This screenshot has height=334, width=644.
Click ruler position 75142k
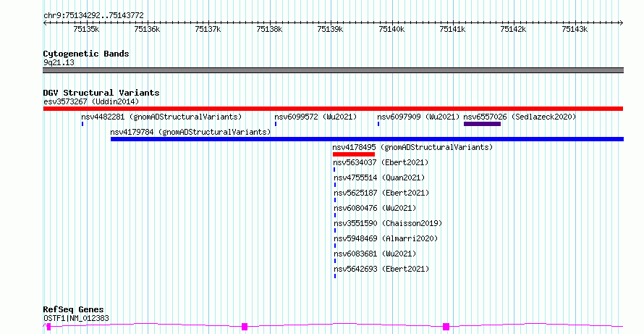click(514, 29)
